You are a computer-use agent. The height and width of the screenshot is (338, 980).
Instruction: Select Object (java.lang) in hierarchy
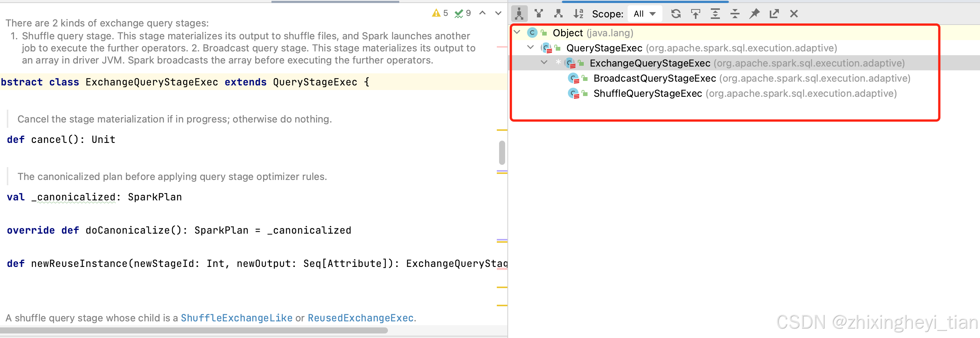coord(593,33)
